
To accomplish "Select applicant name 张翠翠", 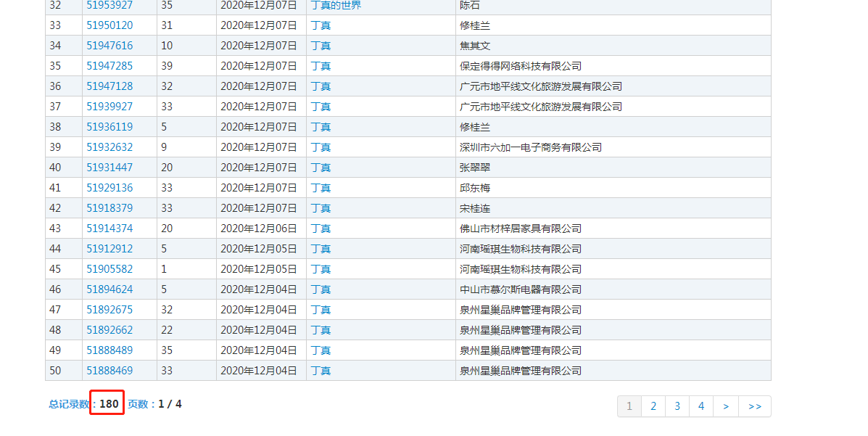I will coord(475,168).
